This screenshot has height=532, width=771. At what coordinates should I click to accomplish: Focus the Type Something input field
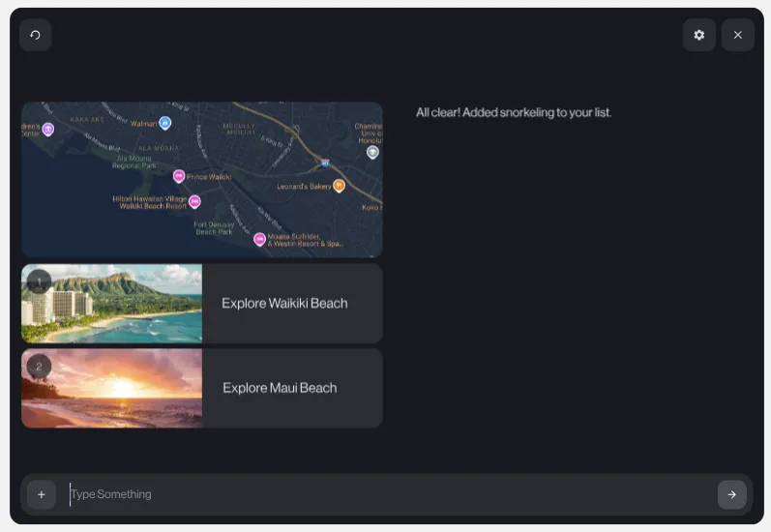click(387, 494)
